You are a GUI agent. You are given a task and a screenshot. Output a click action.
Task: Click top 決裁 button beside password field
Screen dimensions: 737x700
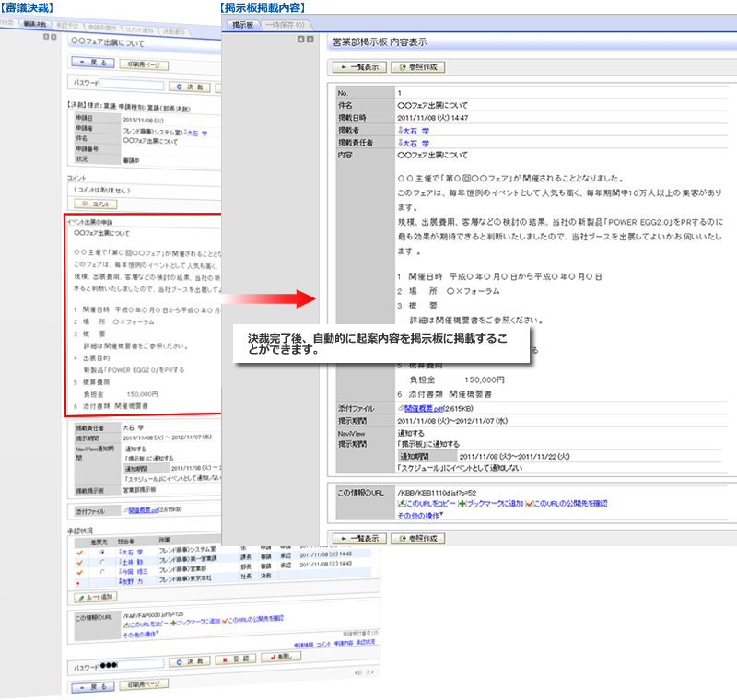[190, 87]
